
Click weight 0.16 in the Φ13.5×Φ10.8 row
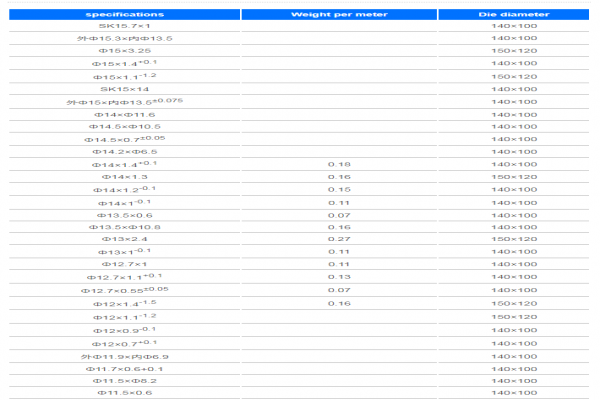[339, 227]
